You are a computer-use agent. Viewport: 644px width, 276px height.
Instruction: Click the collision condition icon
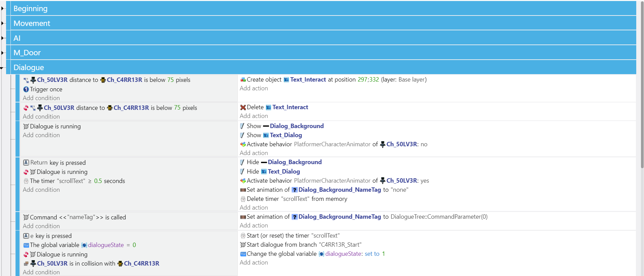26,264
